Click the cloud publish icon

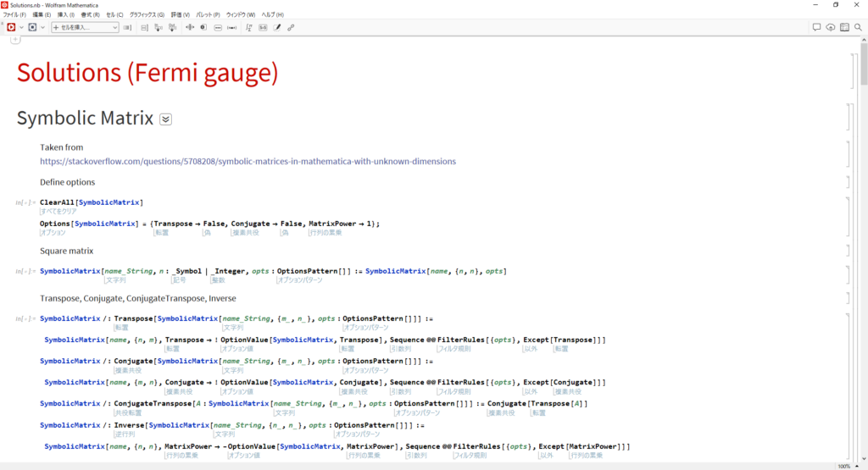pyautogui.click(x=831, y=27)
